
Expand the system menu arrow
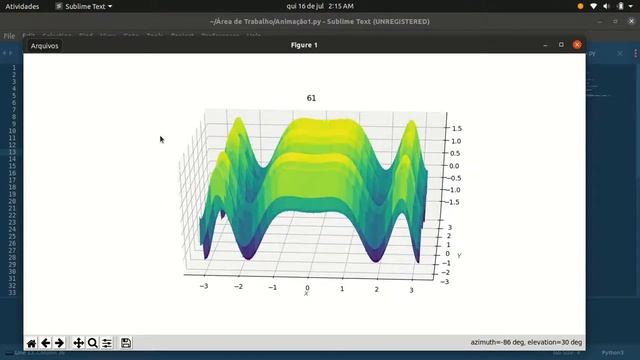coord(631,6)
